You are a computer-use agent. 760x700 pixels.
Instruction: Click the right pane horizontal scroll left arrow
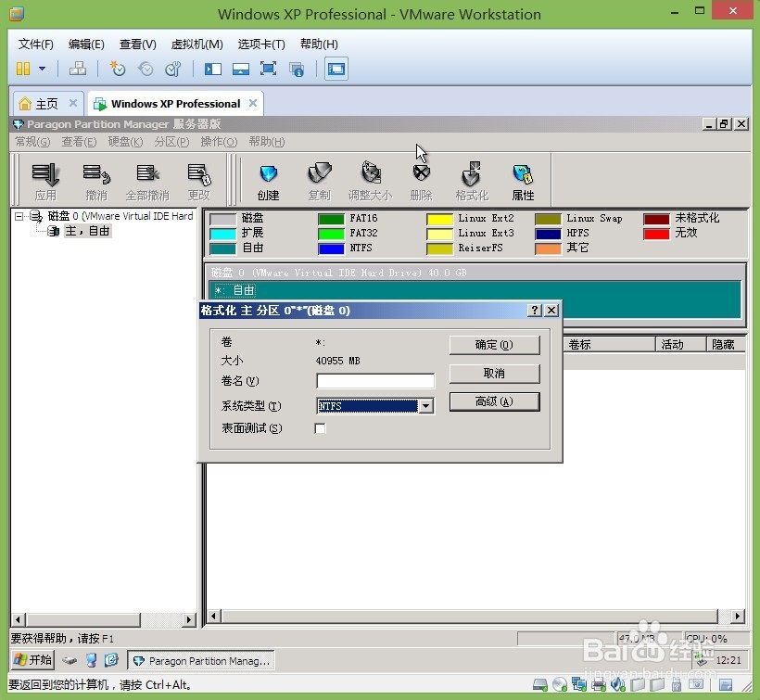213,617
